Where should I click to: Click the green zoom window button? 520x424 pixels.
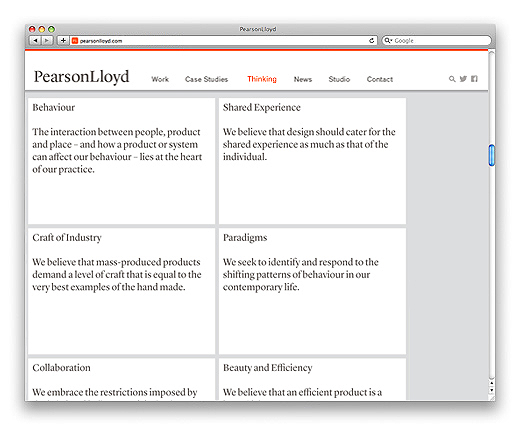pos(51,29)
